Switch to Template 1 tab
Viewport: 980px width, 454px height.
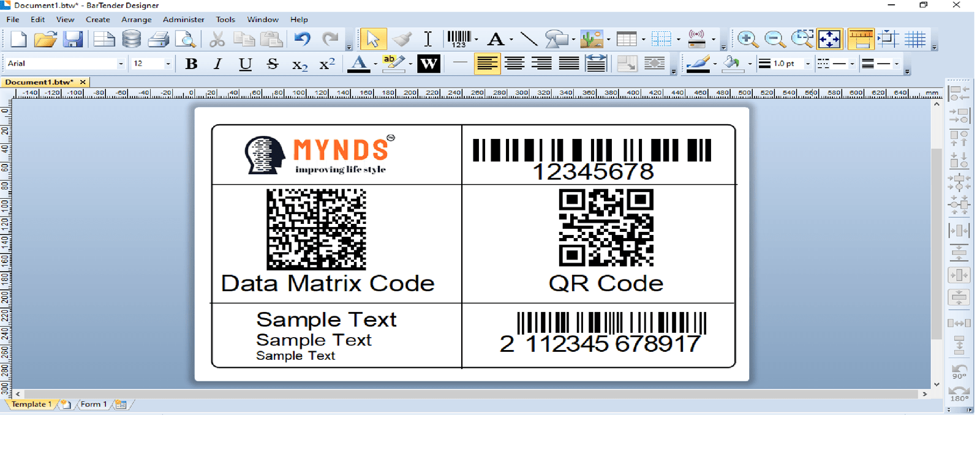tap(31, 404)
